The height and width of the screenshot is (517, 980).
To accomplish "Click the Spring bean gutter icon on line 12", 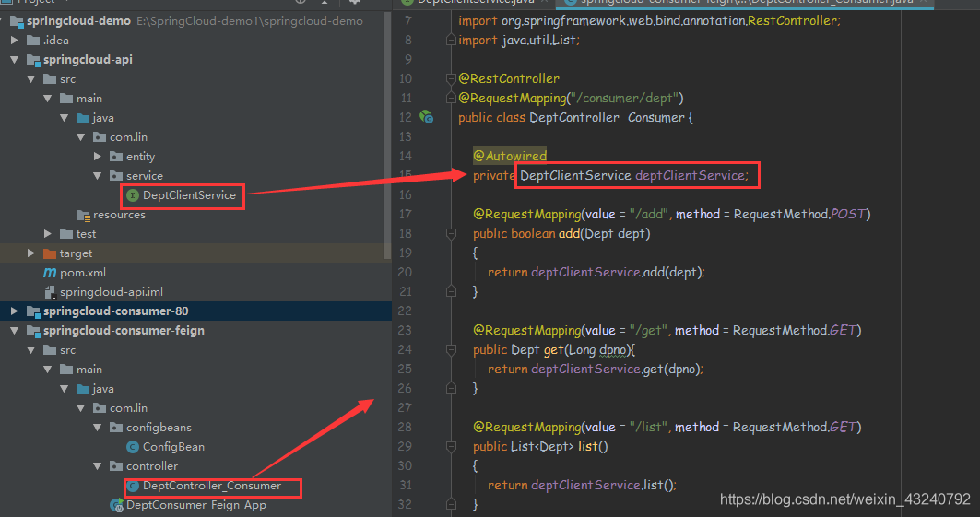I will pyautogui.click(x=427, y=117).
